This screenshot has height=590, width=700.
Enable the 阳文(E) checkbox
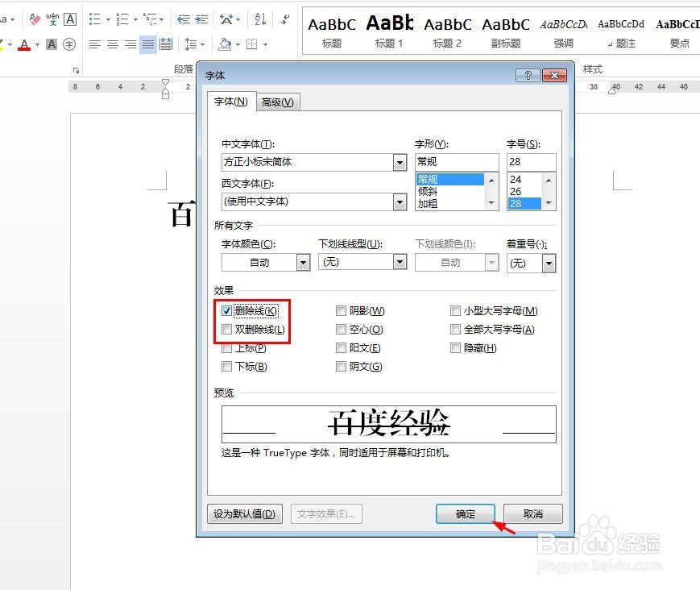pos(341,348)
